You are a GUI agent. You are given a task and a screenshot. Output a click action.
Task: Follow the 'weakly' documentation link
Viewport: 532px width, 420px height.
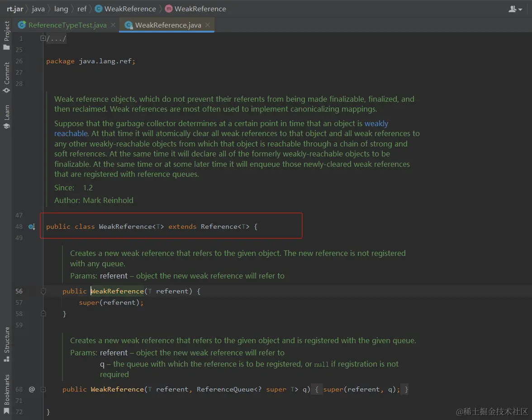pyautogui.click(x=376, y=123)
